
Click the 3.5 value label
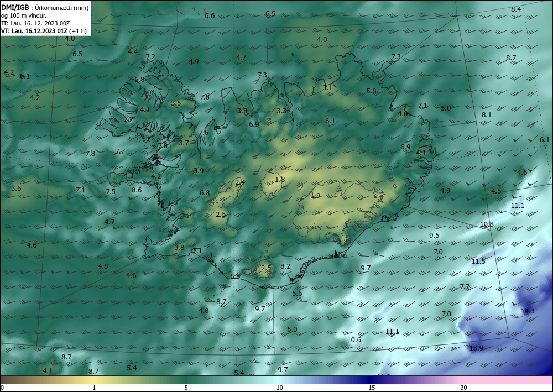coord(176,103)
